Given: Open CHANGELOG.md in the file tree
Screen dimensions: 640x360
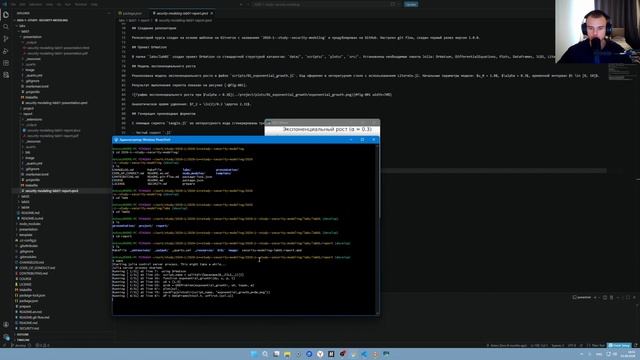Looking at the screenshot, I should (32, 262).
